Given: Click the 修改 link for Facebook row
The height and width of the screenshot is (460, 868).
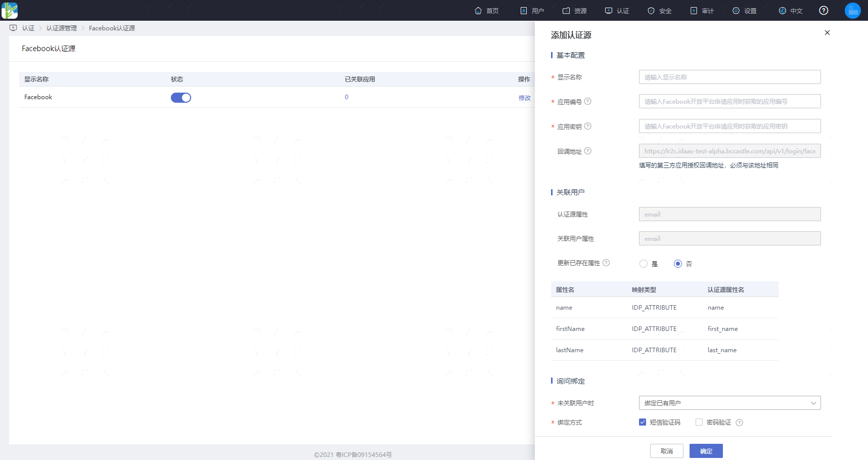Looking at the screenshot, I should (525, 98).
